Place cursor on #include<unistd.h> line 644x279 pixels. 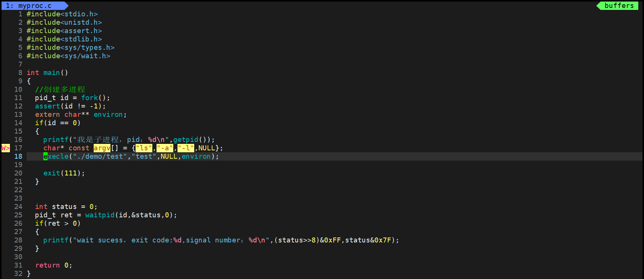[64, 22]
